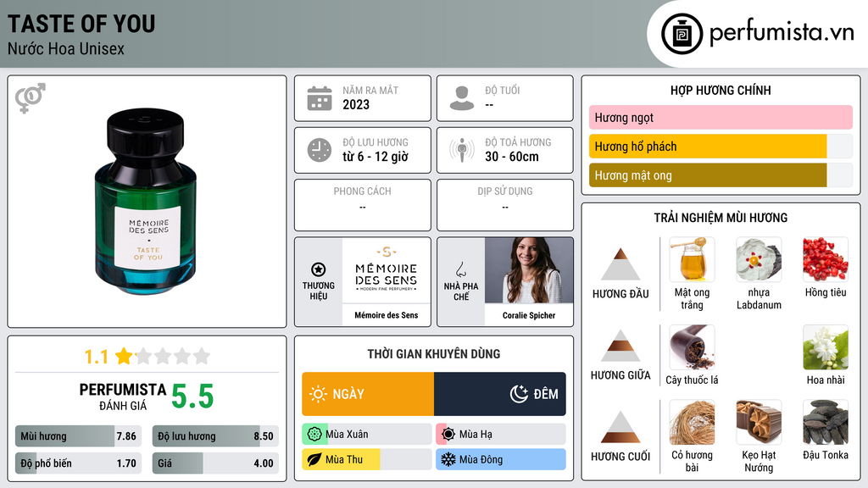Click the snowflake icon for Mùa Đông
This screenshot has height=488, width=868.
tap(448, 459)
